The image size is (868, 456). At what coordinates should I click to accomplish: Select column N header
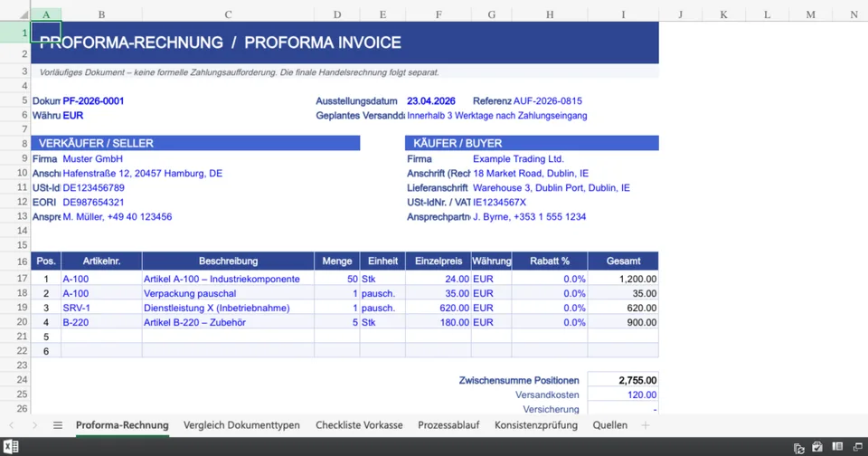pos(854,15)
